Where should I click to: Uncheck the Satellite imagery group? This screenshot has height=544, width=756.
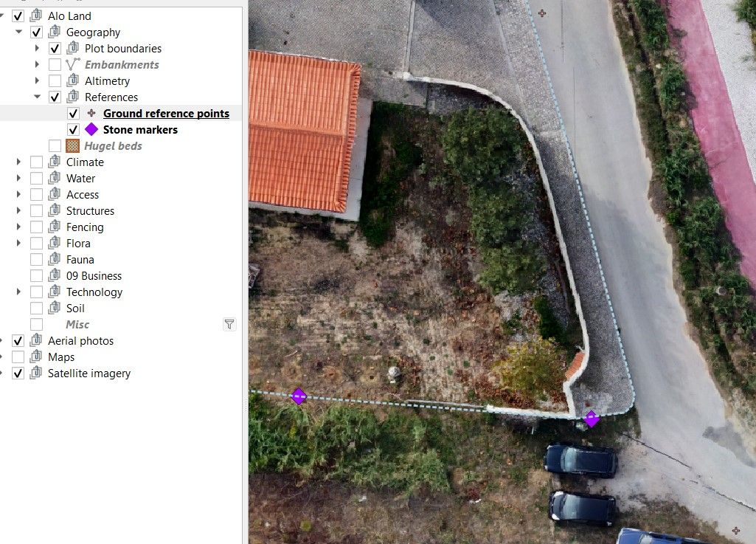tap(18, 373)
